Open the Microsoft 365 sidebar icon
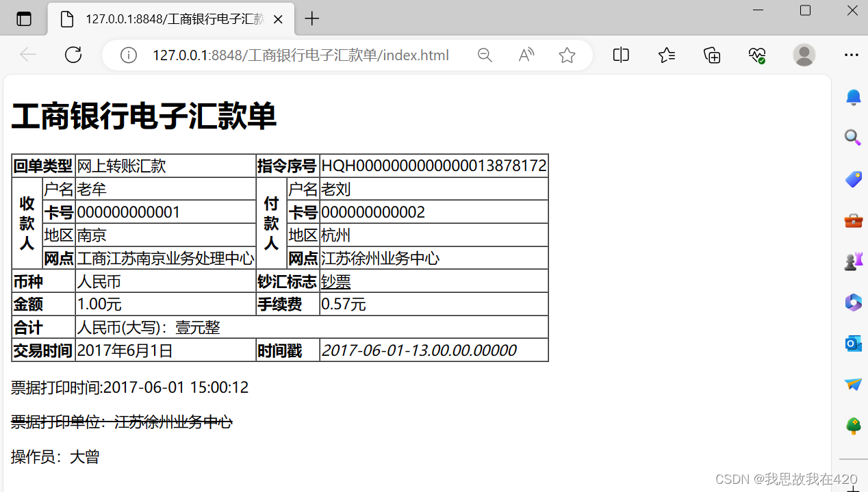The width and height of the screenshot is (868, 492). pyautogui.click(x=852, y=302)
